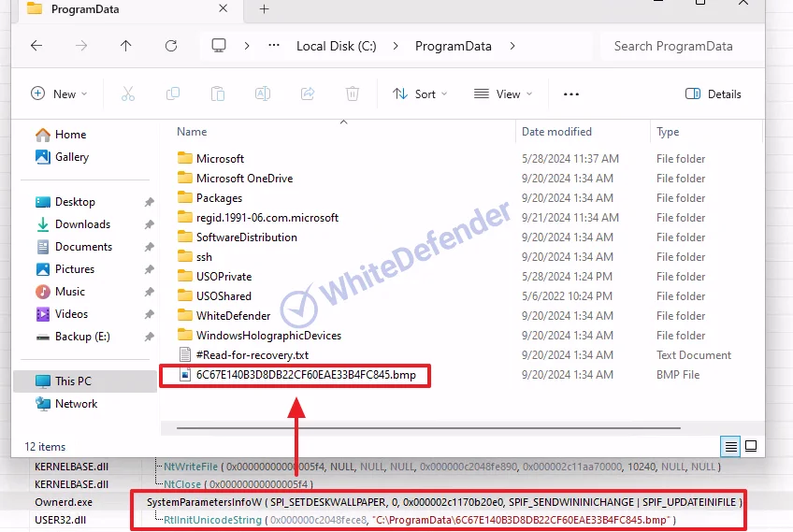Select the #Read-for-recovery.txt file
The height and width of the screenshot is (532, 793).
[252, 355]
